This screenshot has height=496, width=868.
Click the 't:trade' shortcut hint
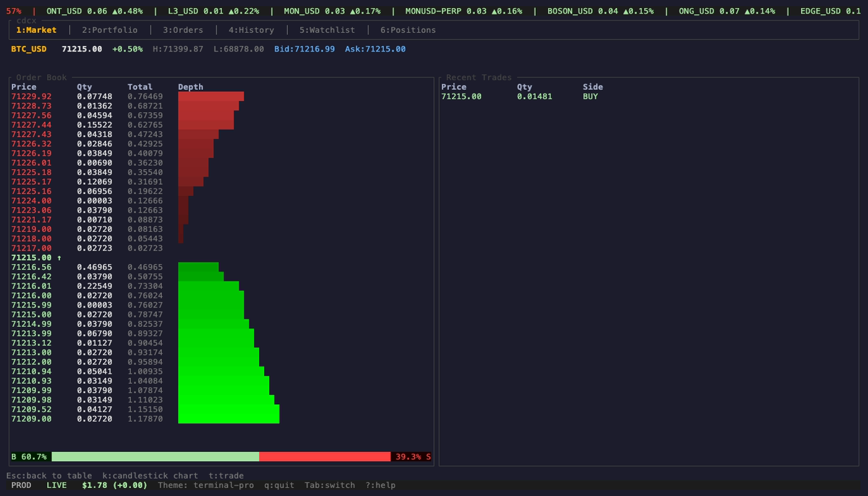(226, 476)
